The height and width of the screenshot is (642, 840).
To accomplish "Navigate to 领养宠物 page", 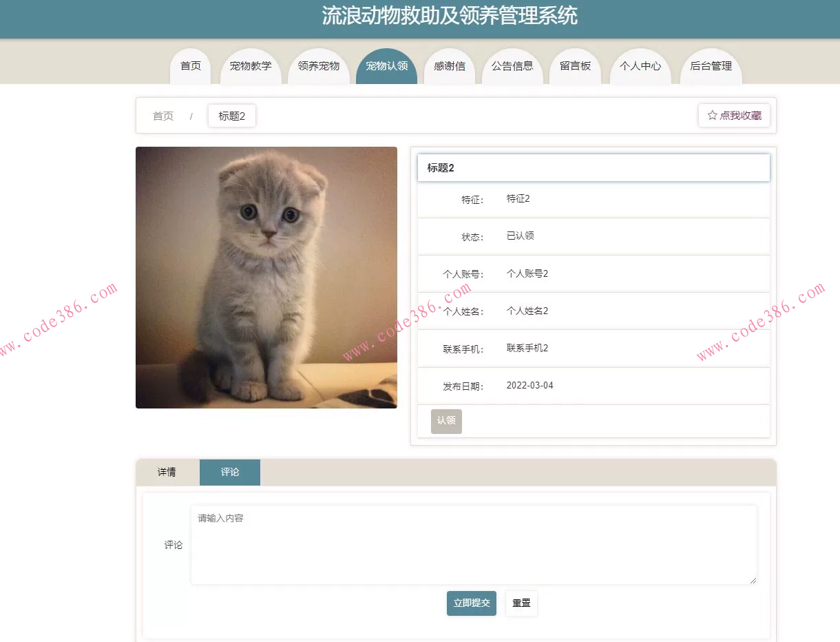I will click(x=318, y=67).
